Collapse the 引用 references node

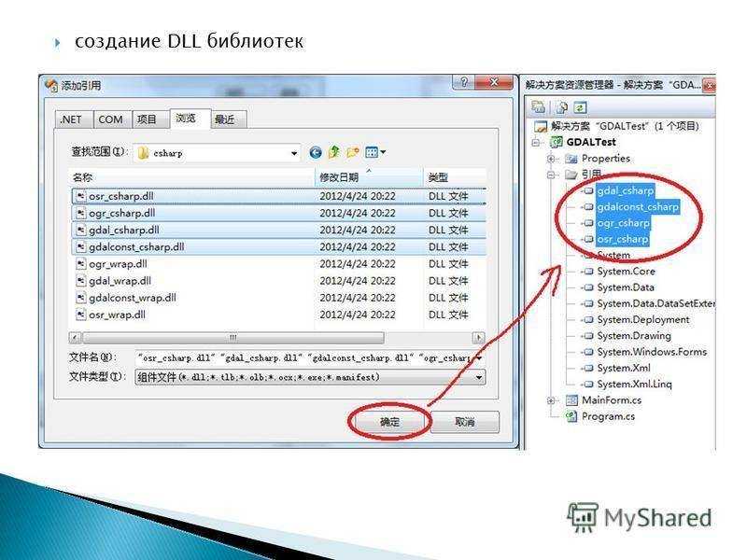552,175
